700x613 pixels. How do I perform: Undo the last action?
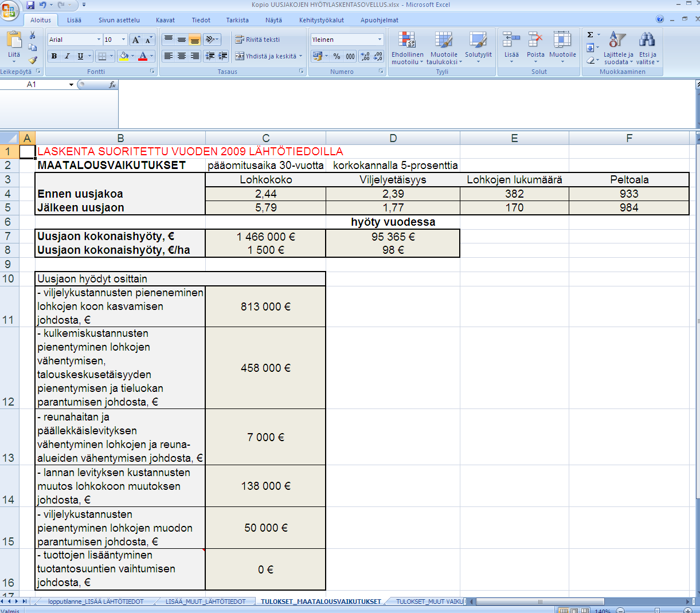click(x=43, y=5)
